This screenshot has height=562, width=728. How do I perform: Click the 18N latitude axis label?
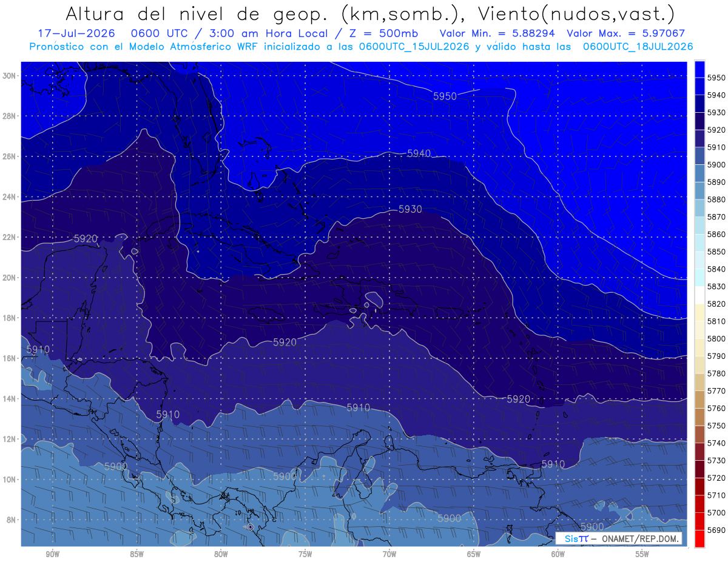coord(10,318)
